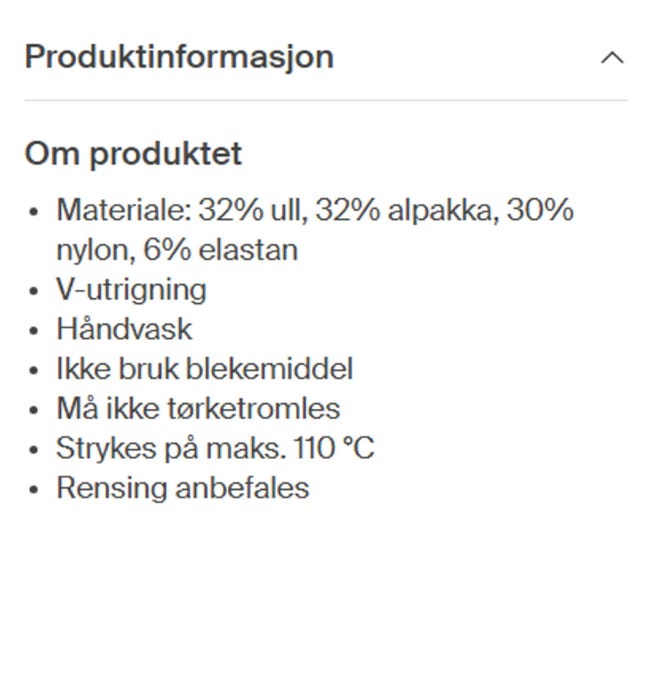Click 'Må ikke tørketromles' item

tap(198, 409)
